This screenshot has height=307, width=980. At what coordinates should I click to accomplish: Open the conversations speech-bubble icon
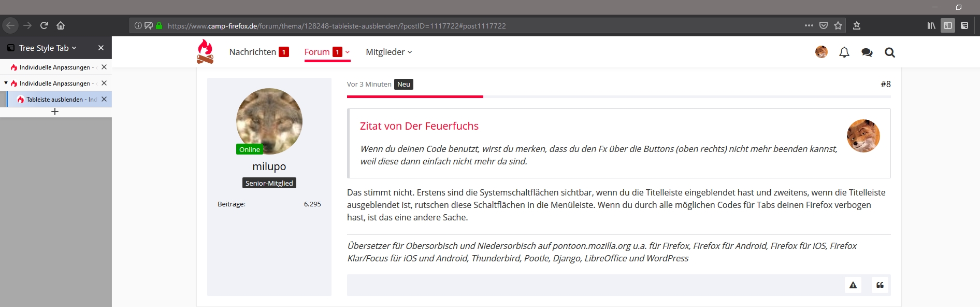867,52
